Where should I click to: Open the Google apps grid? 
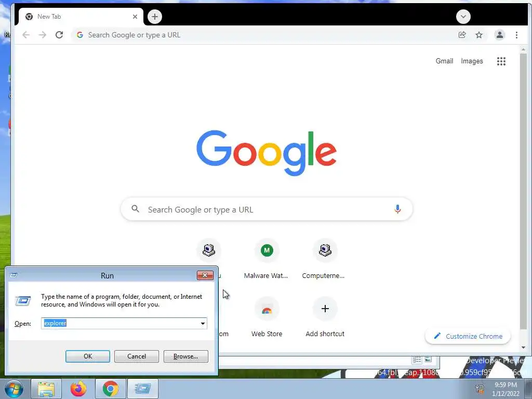501,61
